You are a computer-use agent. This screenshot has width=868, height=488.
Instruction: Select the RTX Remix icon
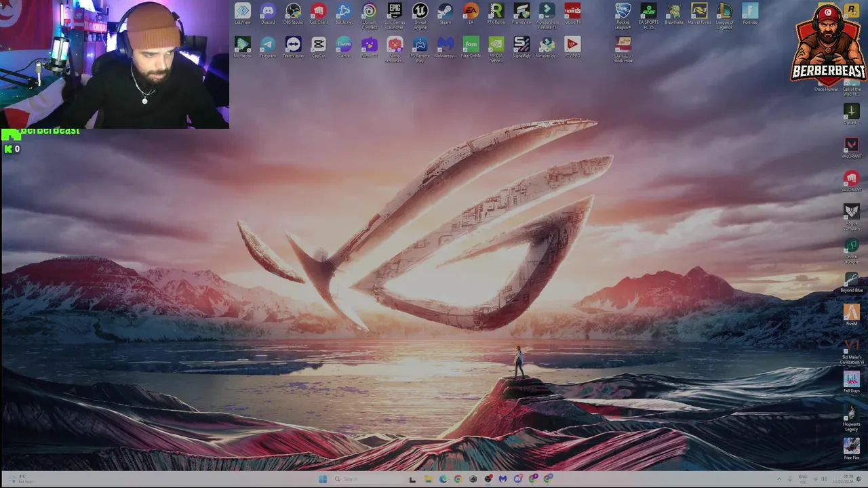click(496, 14)
